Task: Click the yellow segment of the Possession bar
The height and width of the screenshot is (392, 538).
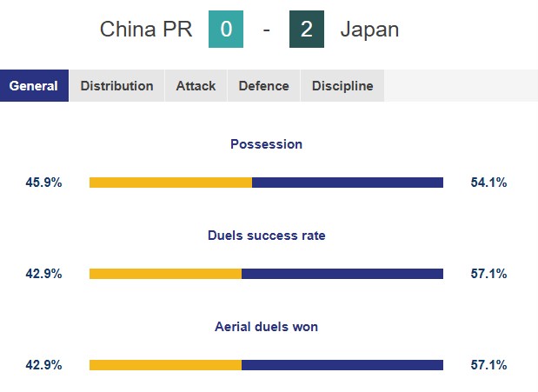Action: [x=170, y=183]
